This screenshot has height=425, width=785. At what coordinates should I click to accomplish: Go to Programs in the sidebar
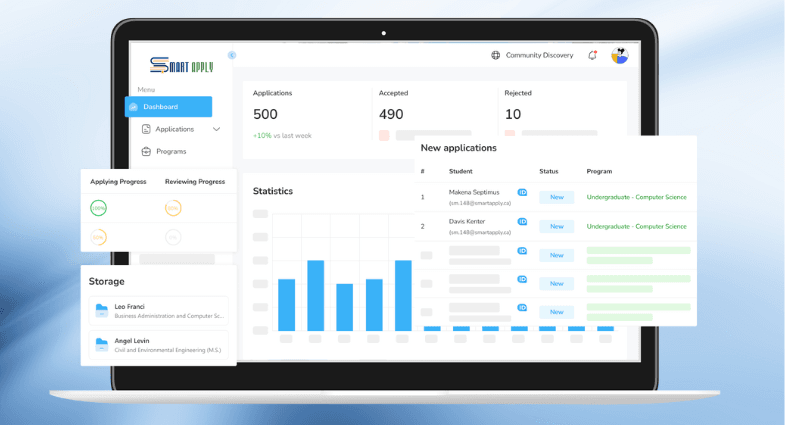click(x=171, y=151)
